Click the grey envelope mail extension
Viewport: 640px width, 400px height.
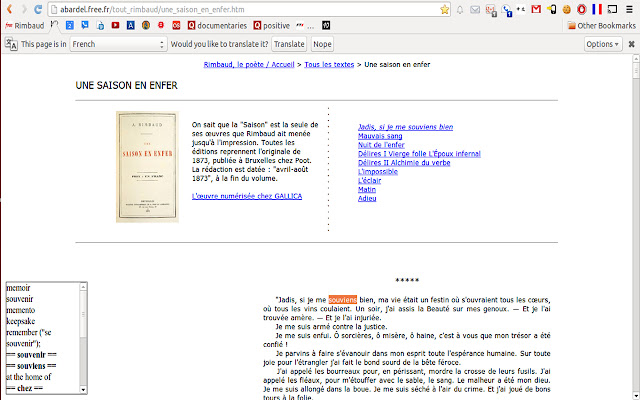point(475,9)
